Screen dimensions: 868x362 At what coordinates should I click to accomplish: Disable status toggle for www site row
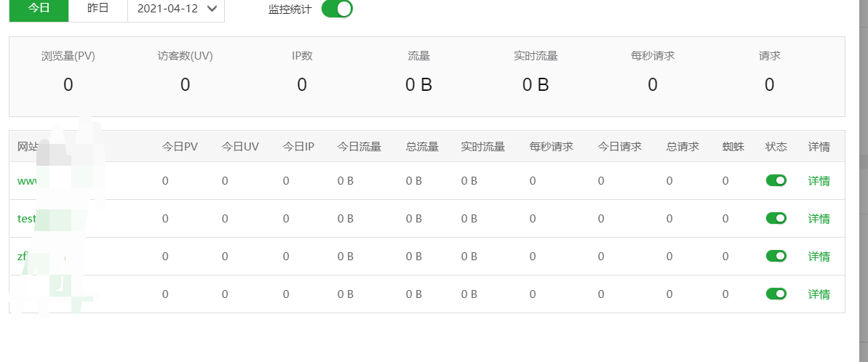point(776,181)
